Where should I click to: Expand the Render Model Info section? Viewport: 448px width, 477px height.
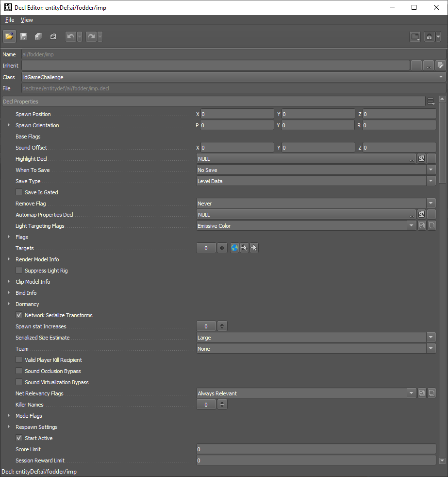click(9, 259)
